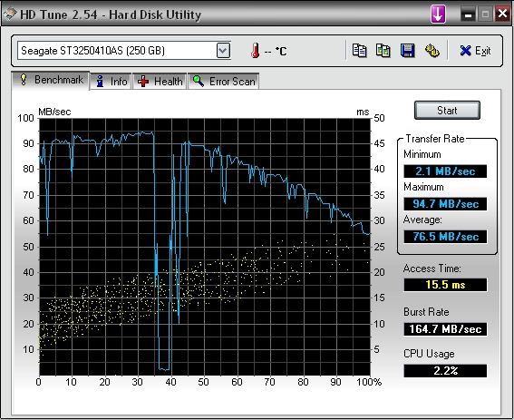This screenshot has width=514, height=420.
Task: Switch to the Info tab
Action: click(x=112, y=81)
